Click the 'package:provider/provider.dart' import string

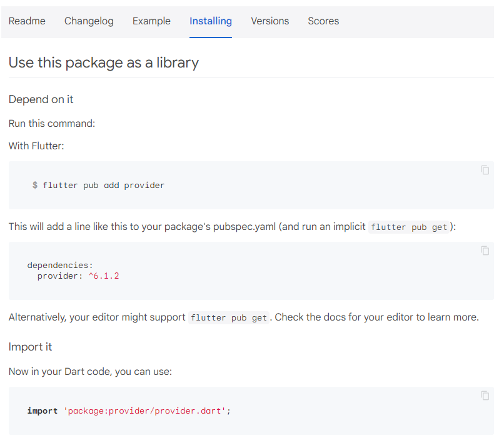(x=144, y=411)
